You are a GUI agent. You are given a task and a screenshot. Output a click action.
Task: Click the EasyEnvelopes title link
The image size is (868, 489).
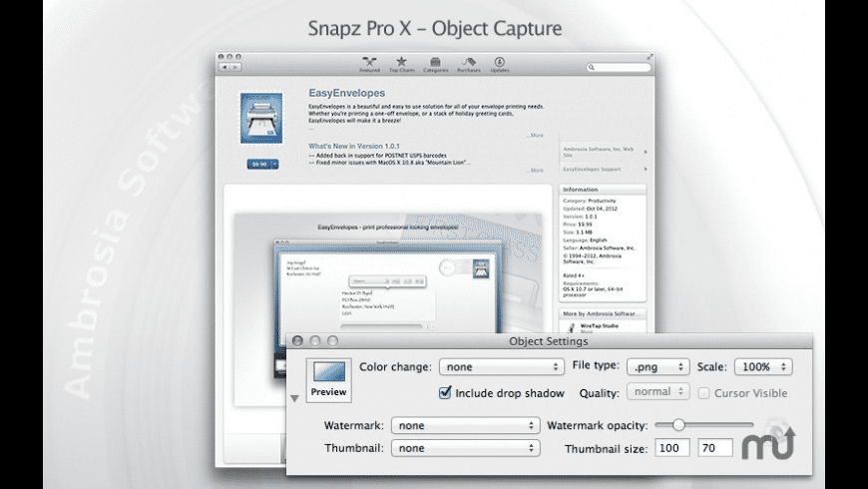pos(346,93)
